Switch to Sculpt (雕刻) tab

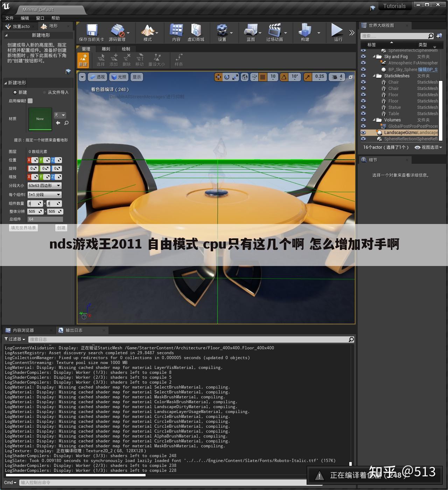click(106, 49)
